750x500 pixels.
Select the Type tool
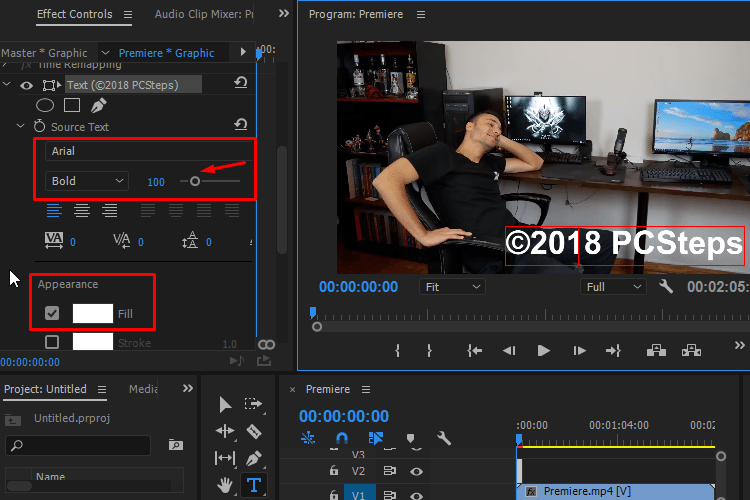point(254,485)
